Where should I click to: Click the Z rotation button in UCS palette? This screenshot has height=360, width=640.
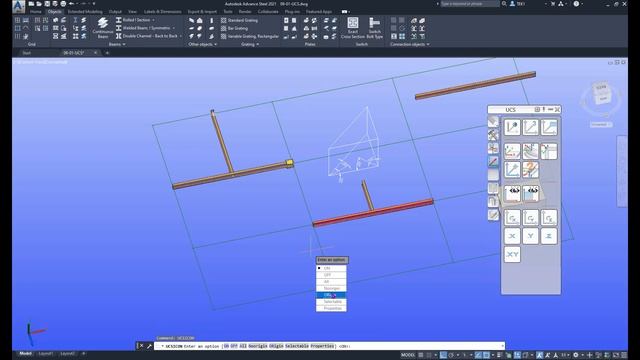(x=549, y=236)
